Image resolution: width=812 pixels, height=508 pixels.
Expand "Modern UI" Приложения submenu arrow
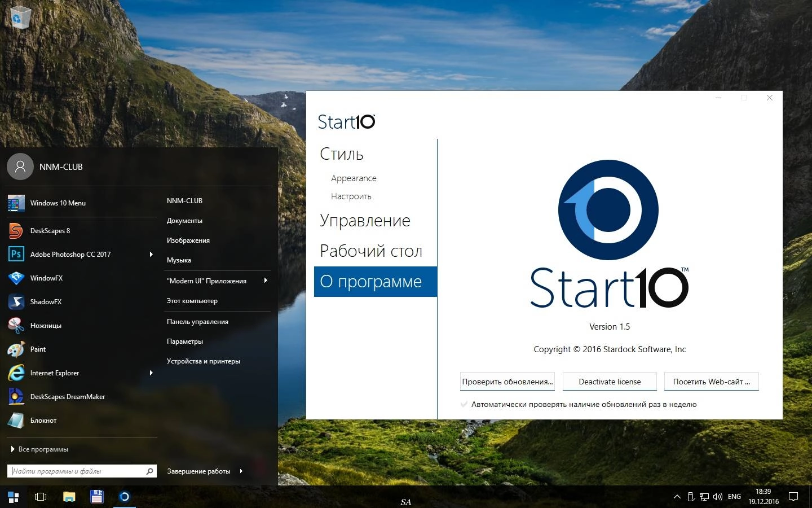[266, 281]
